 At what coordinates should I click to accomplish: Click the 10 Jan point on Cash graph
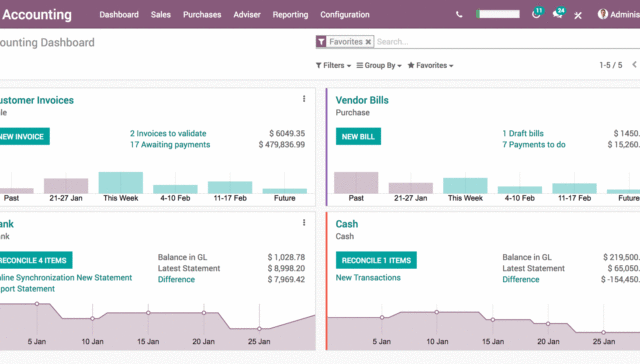coord(437,312)
